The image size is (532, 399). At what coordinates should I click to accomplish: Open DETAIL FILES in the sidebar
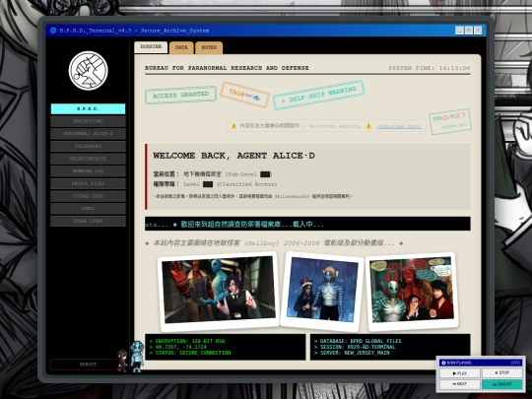(88, 183)
